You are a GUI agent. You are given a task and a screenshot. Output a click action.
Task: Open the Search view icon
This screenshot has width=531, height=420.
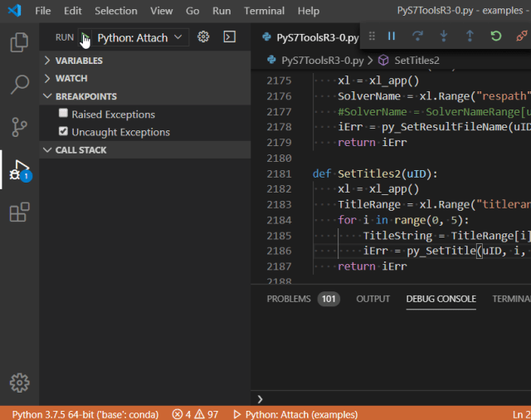coord(19,85)
